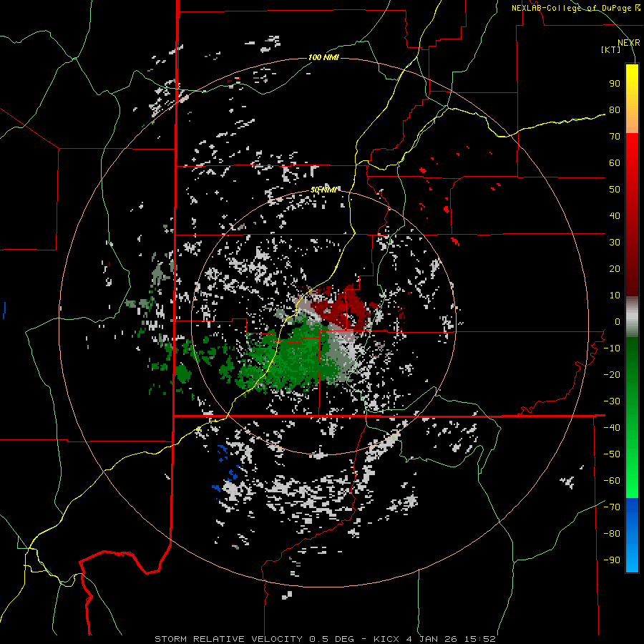Click the STORM RELATIVE VELOCITY caption text

[x=228, y=639]
